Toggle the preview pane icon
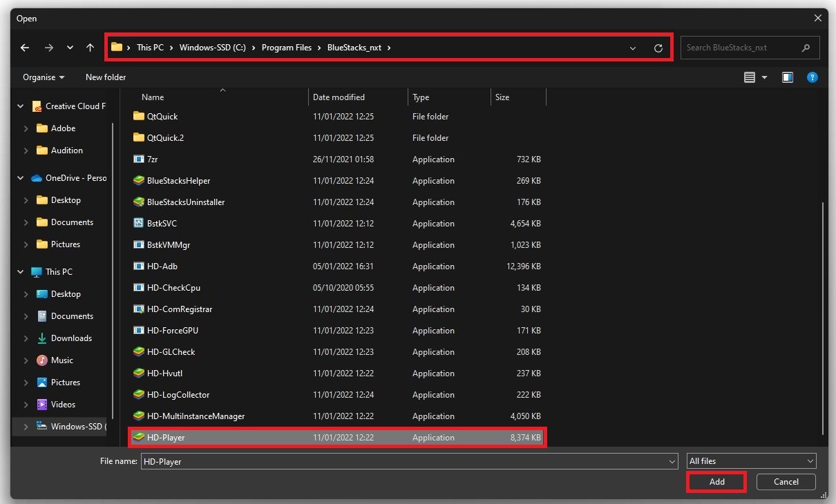 787,77
